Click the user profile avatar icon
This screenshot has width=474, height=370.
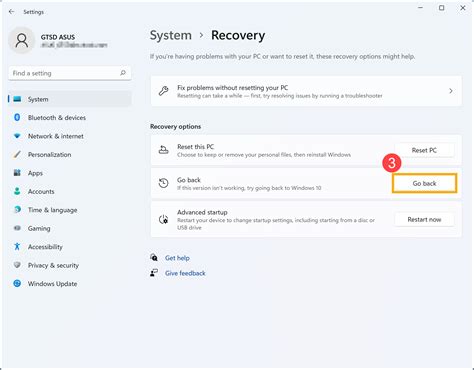[22, 41]
